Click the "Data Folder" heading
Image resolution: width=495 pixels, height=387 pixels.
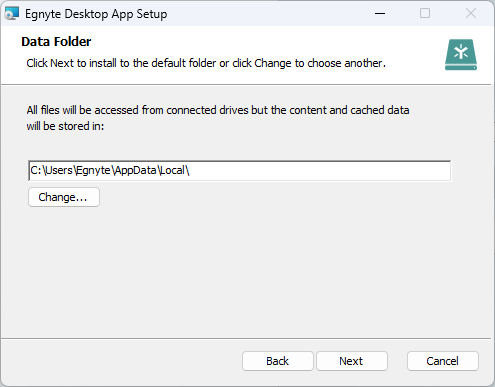pos(56,42)
